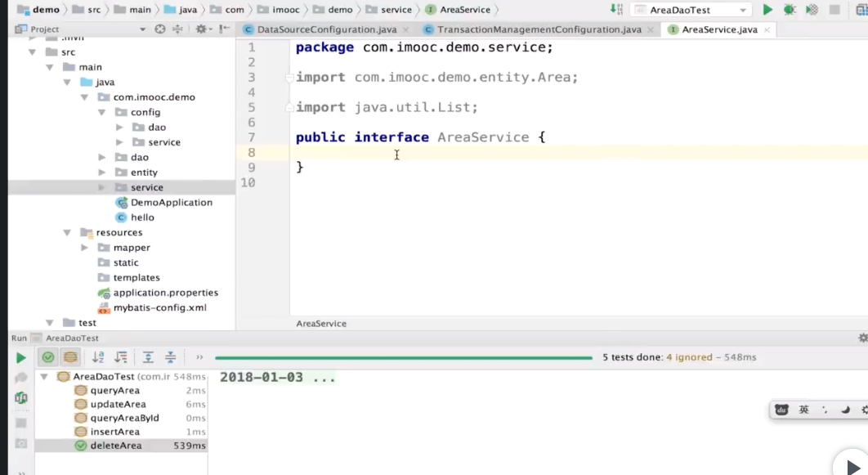Collapse the main folder arrow

click(49, 67)
